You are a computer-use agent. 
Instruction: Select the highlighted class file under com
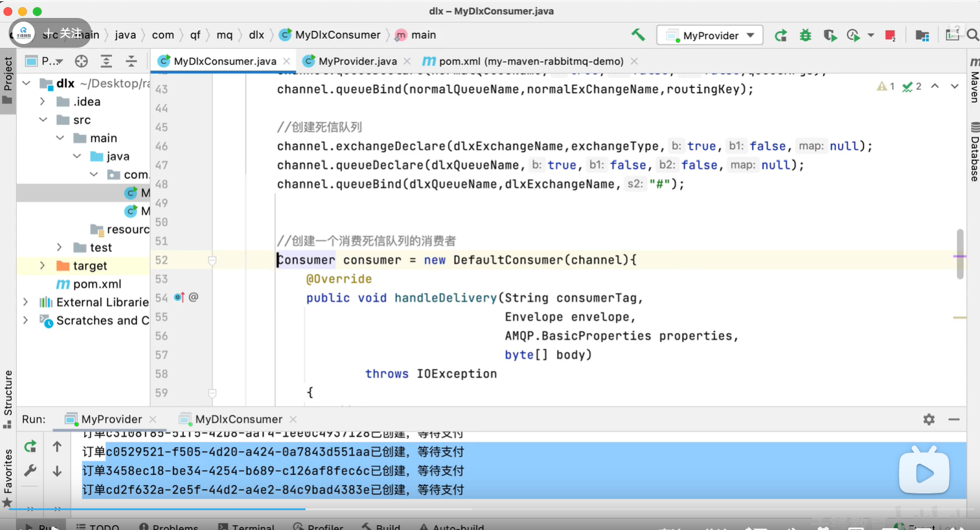[83, 193]
